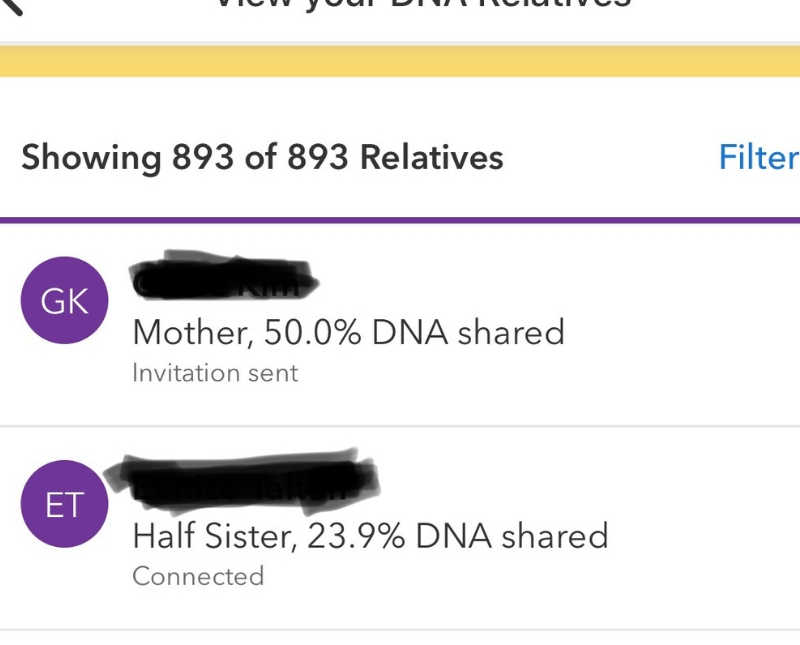Viewport: 800px width, 645px height.
Task: Open the Half Sister 23.9% DNA entry
Action: tap(400, 528)
